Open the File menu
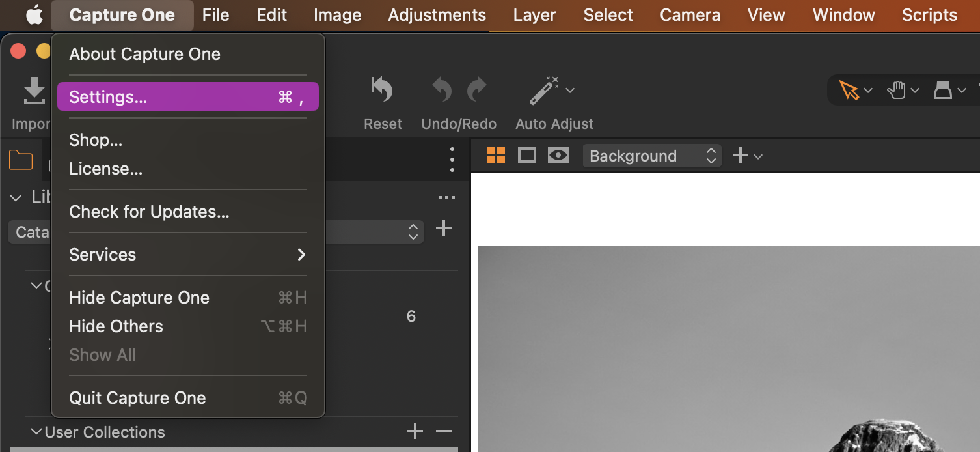 [215, 15]
